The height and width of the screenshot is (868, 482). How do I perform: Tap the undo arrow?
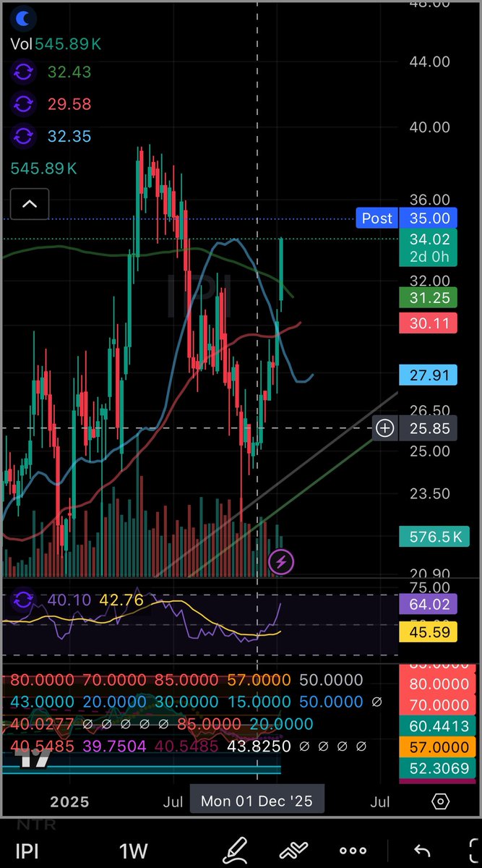point(421,851)
